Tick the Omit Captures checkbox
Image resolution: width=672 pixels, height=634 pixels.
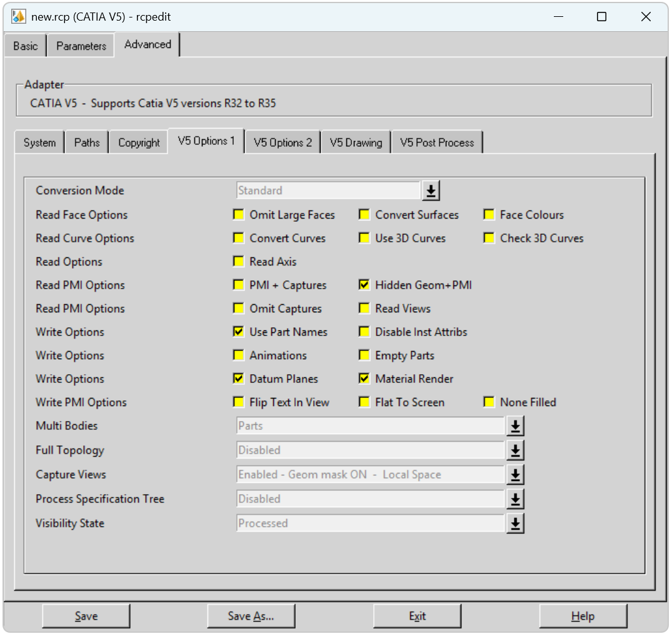(x=238, y=309)
